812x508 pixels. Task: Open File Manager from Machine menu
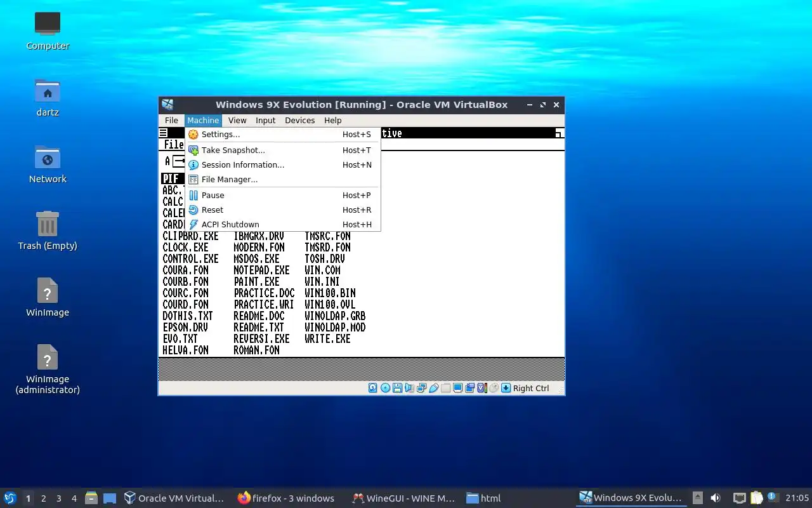tap(283, 180)
